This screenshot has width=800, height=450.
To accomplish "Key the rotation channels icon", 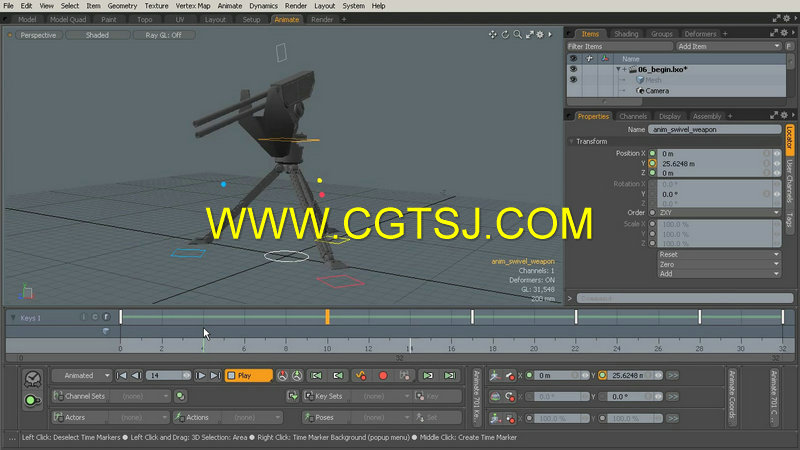I will click(510, 396).
